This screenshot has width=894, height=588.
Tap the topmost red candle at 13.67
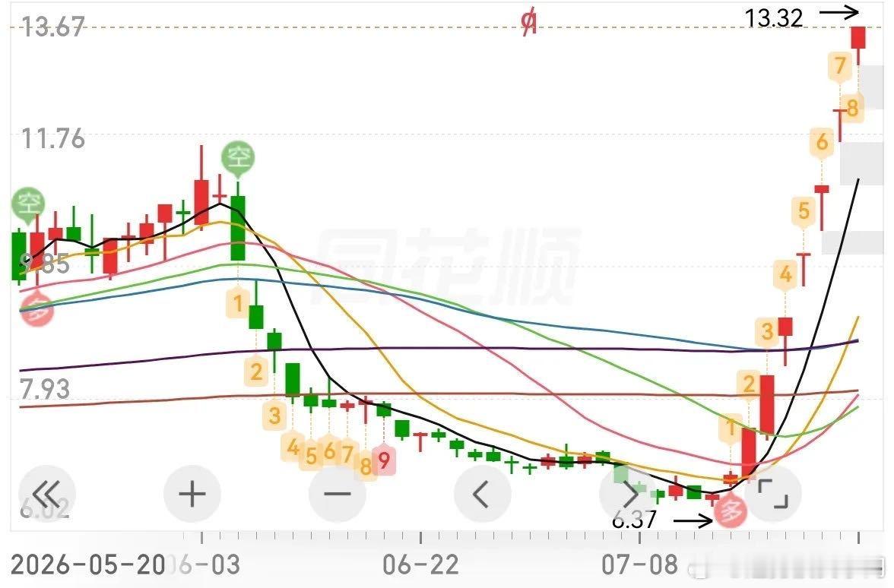[x=858, y=38]
